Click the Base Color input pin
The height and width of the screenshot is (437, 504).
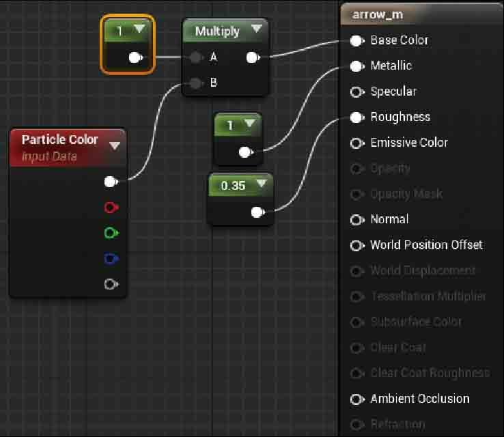coord(356,40)
